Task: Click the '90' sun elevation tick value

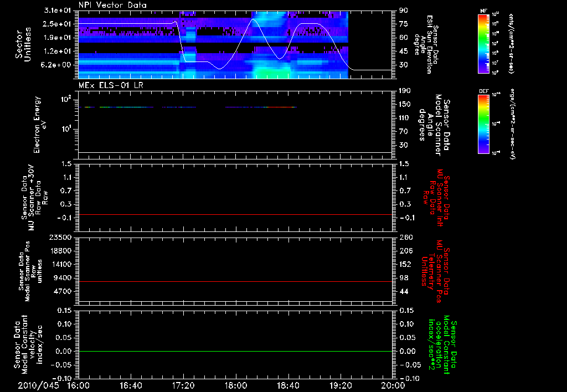Action: (403, 11)
